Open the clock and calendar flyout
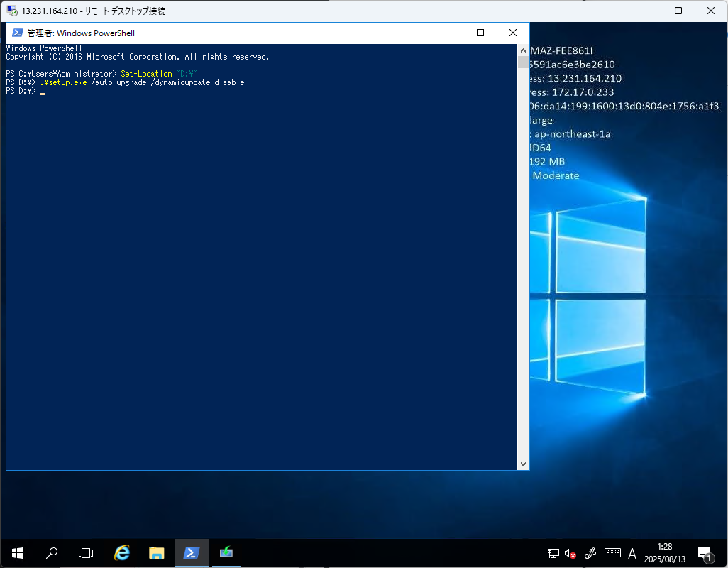728x568 pixels. point(664,553)
